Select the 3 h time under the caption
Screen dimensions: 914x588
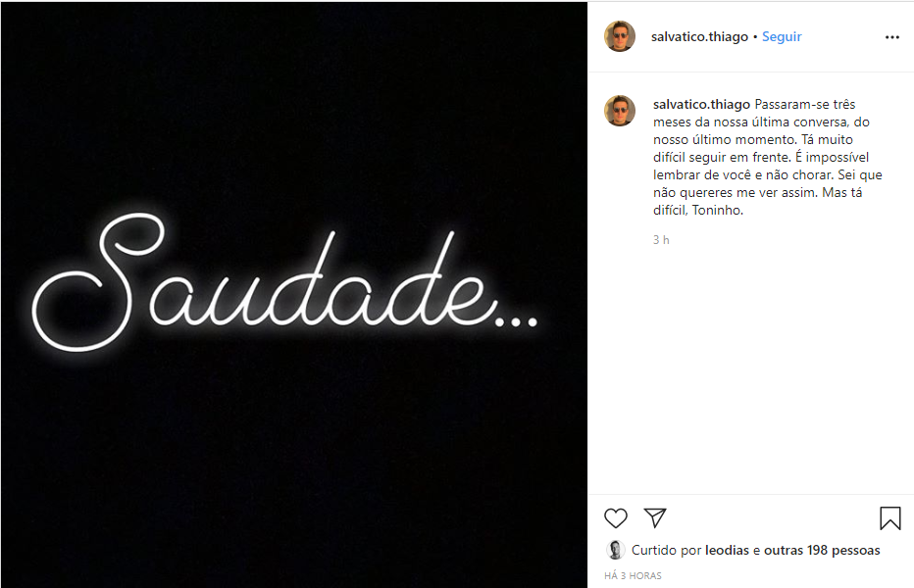click(x=661, y=239)
